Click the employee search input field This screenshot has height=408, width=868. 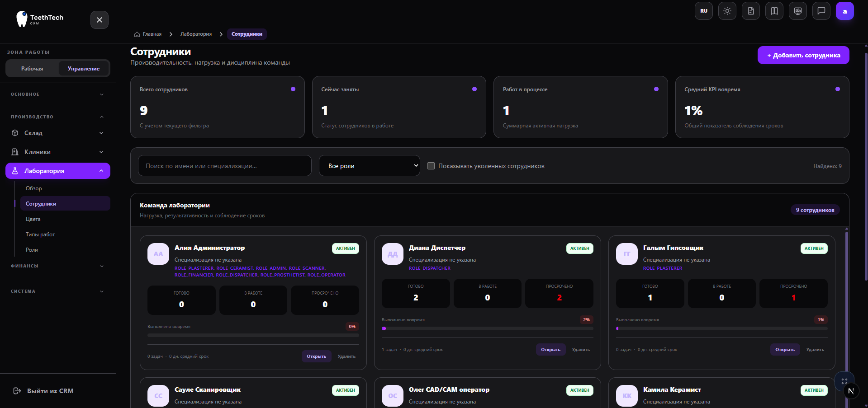(x=225, y=166)
